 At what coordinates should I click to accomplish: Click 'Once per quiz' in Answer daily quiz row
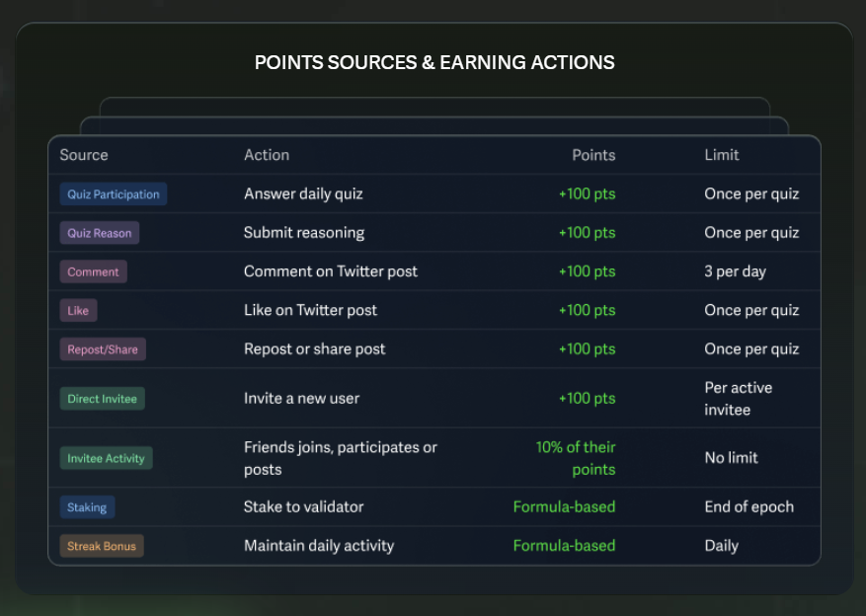coord(751,194)
